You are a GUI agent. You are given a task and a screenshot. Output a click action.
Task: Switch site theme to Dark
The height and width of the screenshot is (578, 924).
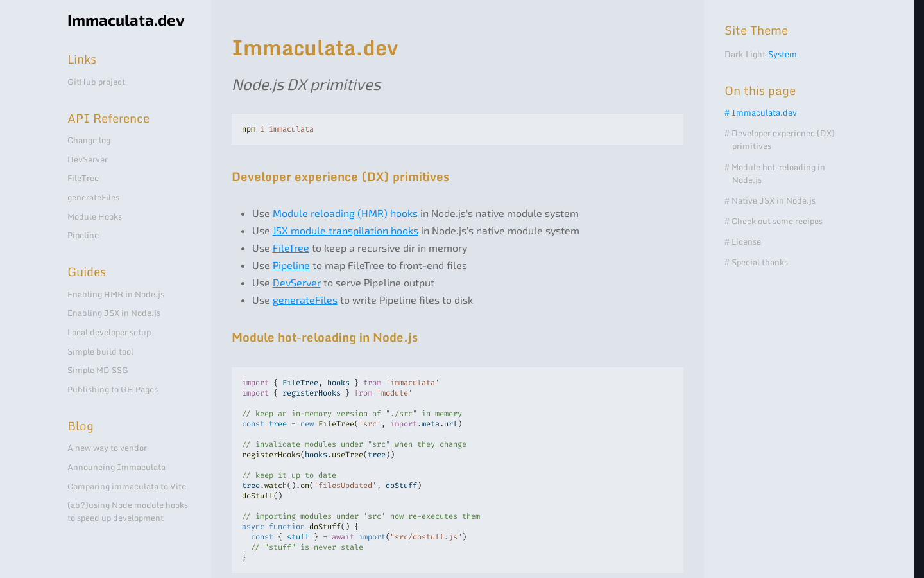pos(733,55)
